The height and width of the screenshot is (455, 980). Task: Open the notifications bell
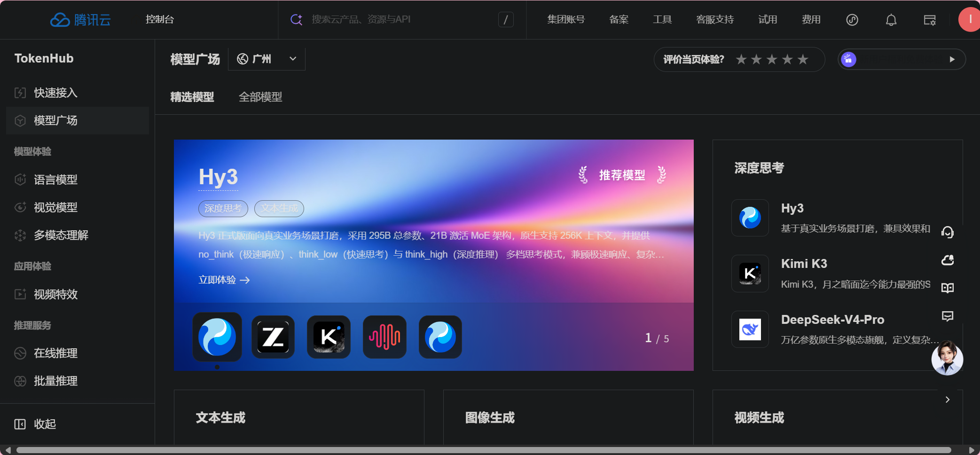tap(891, 20)
